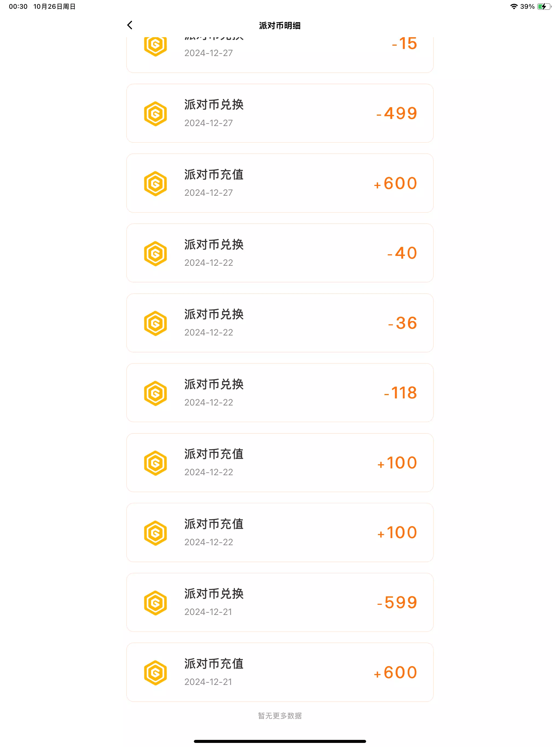Tap the coin icon beside the -36 entry
Image resolution: width=560 pixels, height=747 pixels.
click(x=155, y=323)
